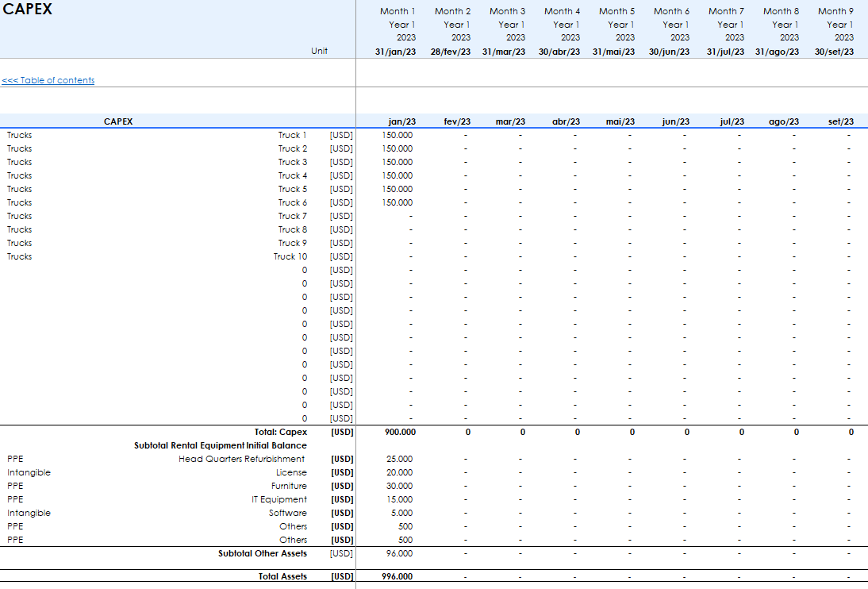Select the 30/set/23 date header

834,52
